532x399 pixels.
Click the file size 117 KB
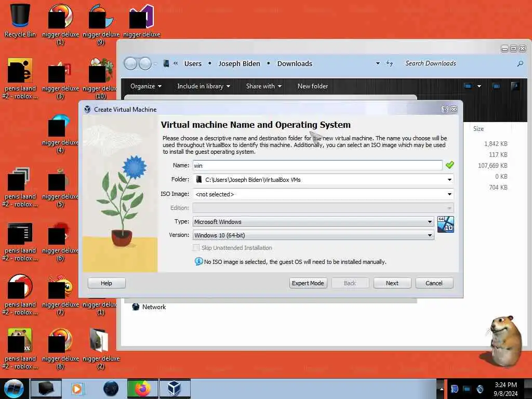pos(498,154)
